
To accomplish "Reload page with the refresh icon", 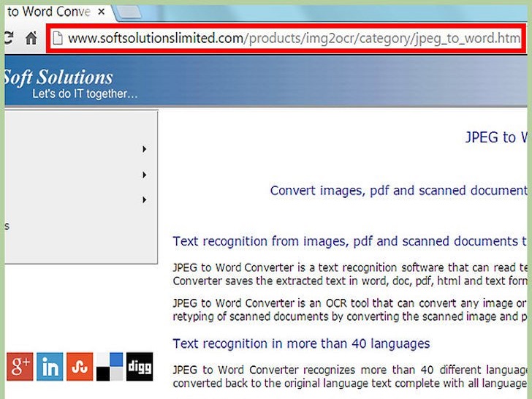I will (9, 38).
